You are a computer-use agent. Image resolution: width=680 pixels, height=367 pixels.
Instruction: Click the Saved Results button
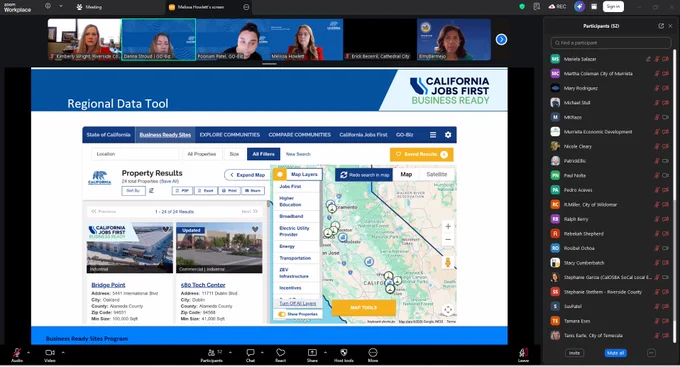[422, 154]
